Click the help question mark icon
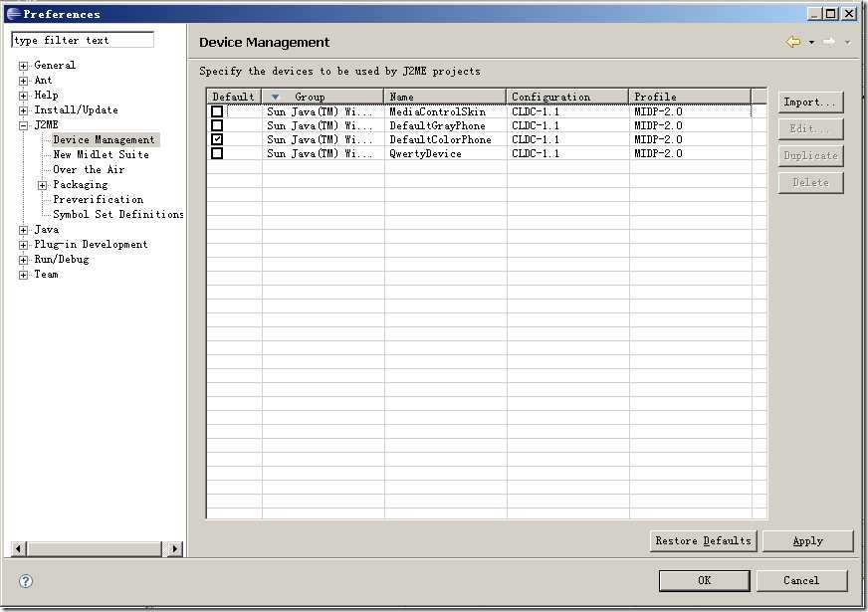868x612 pixels. (x=26, y=581)
